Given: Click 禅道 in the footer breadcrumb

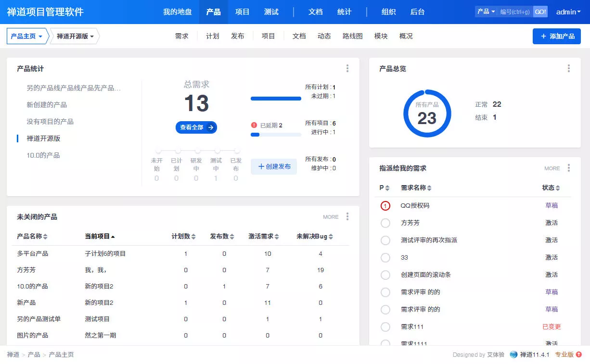Looking at the screenshot, I should click(x=13, y=355).
